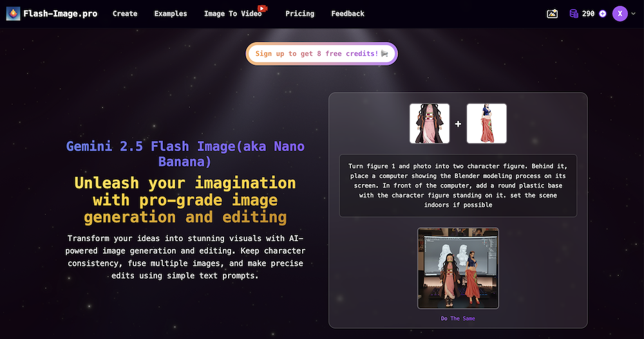644x339 pixels.
Task: Click the Unleash your imagination headline
Action: (185, 200)
